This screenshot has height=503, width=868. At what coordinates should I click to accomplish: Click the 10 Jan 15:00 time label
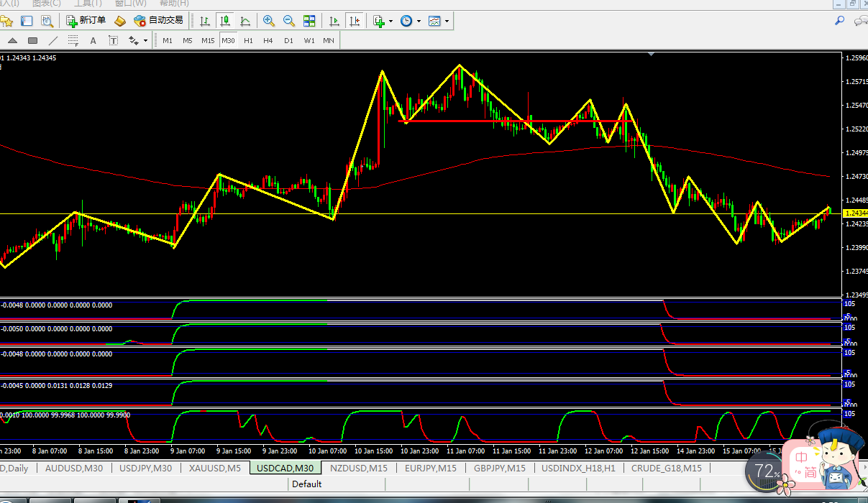click(373, 451)
